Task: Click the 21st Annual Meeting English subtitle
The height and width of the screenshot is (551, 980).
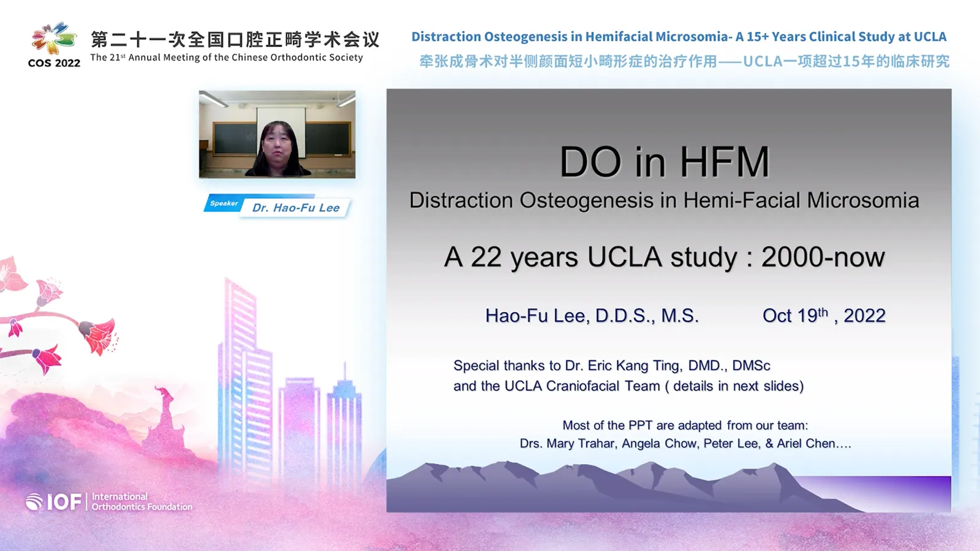Action: pyautogui.click(x=227, y=58)
